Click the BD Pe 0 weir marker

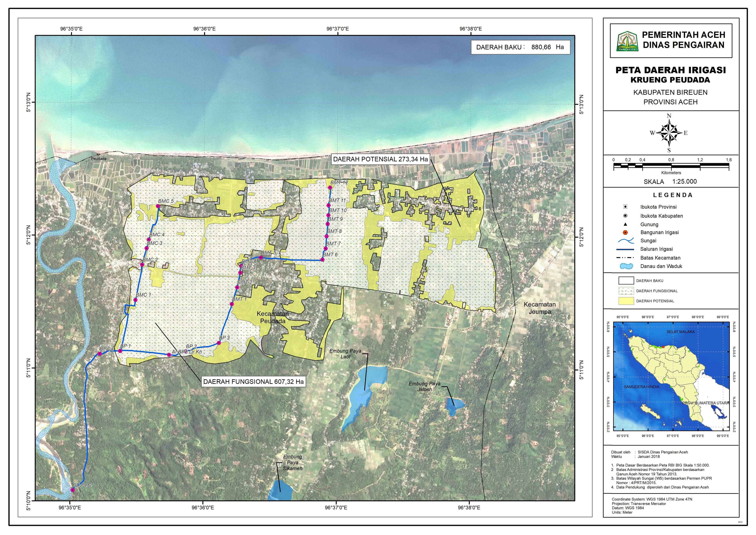pyautogui.click(x=73, y=490)
